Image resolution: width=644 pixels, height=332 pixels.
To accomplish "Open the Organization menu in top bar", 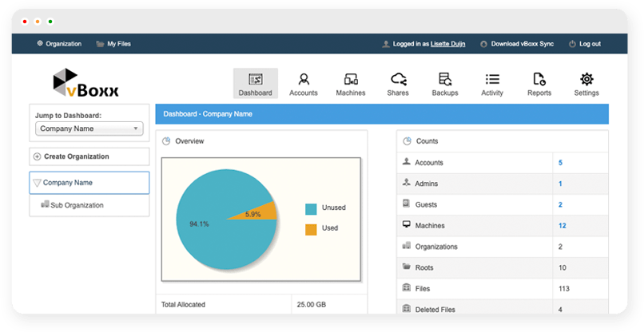I will (59, 44).
